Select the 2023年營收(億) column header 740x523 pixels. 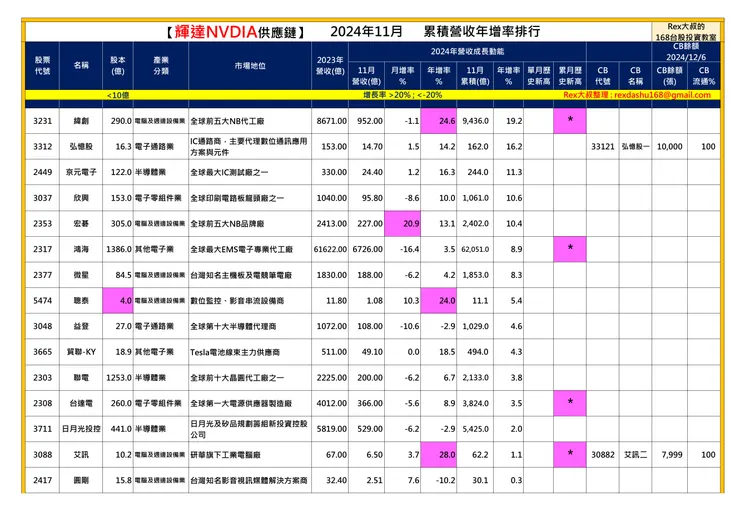[x=330, y=66]
